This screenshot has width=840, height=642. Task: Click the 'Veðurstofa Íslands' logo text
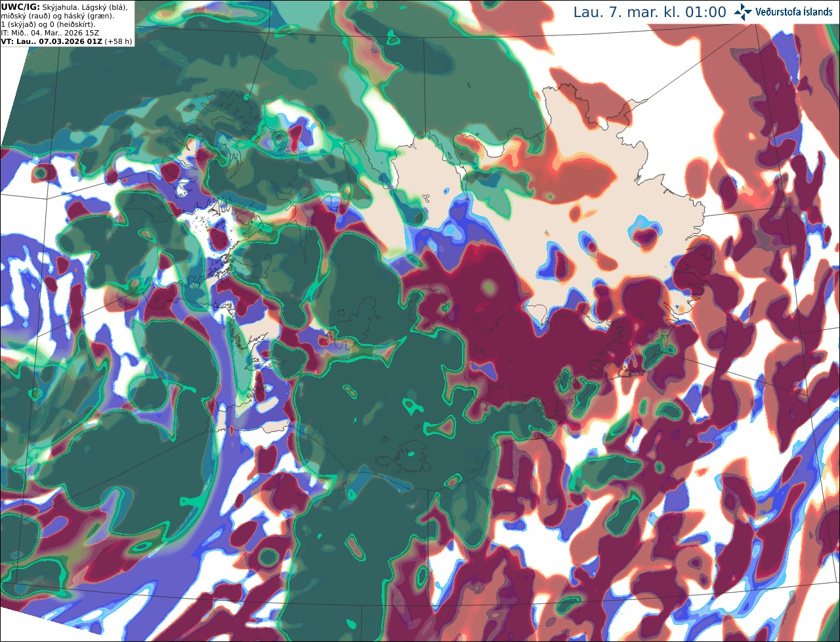click(x=794, y=12)
